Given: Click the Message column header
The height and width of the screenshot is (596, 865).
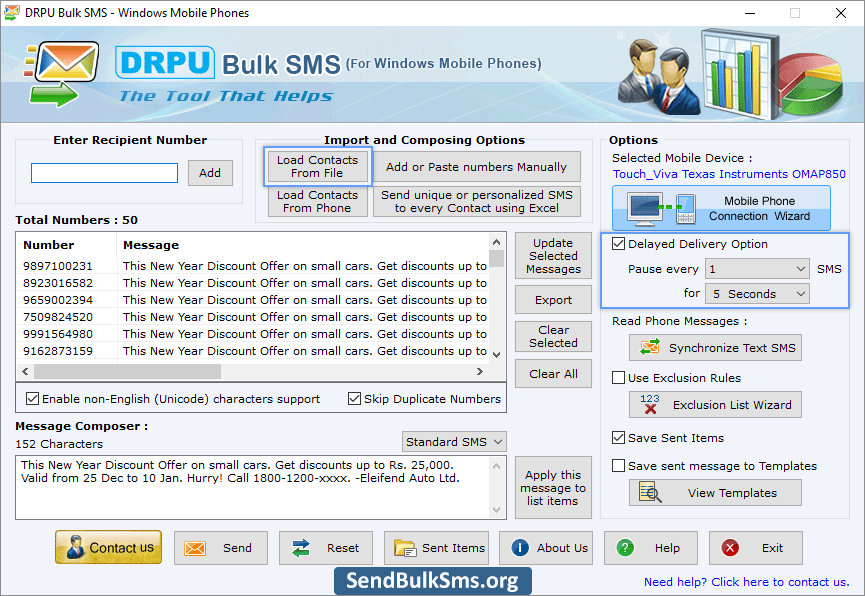Looking at the screenshot, I should coord(302,245).
